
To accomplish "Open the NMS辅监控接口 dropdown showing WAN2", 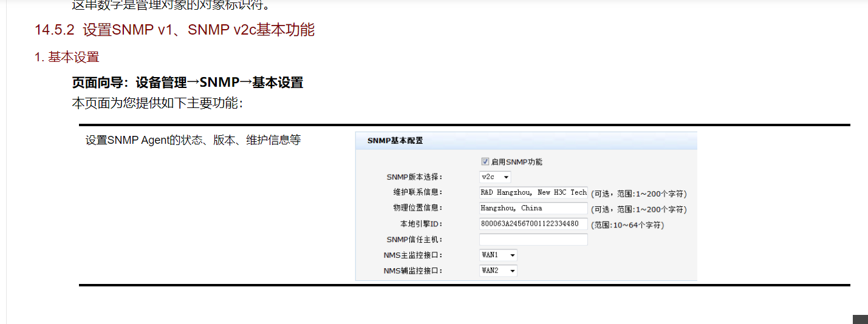I will coord(498,271).
